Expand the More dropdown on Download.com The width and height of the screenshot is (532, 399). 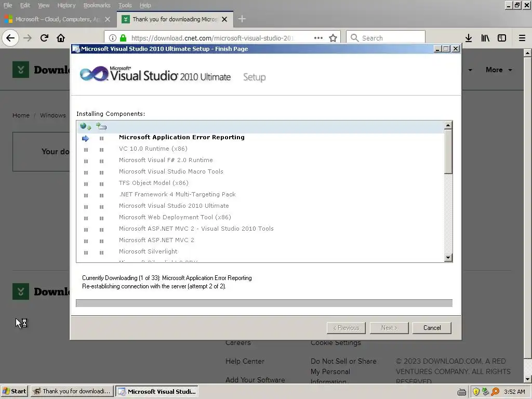tap(499, 70)
